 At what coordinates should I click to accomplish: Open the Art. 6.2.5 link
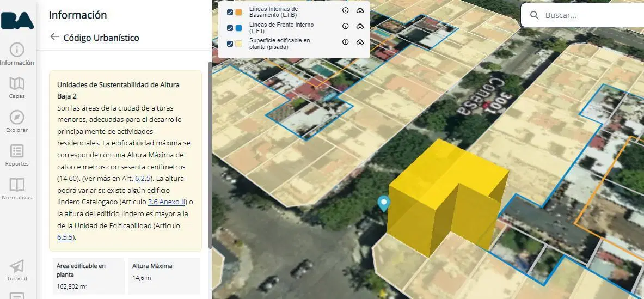coord(143,179)
